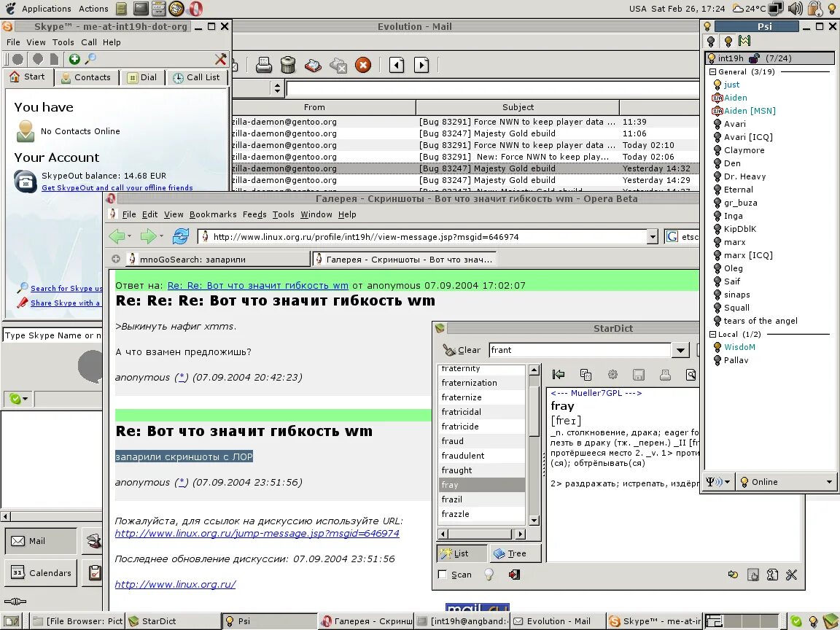Open the Opera Bookmarks menu
The width and height of the screenshot is (840, 630).
click(213, 214)
